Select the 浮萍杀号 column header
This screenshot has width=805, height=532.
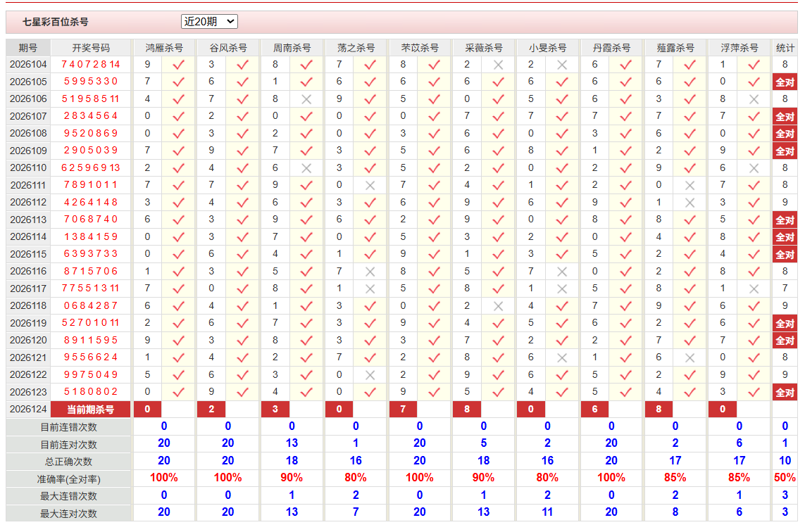pyautogui.click(x=740, y=48)
